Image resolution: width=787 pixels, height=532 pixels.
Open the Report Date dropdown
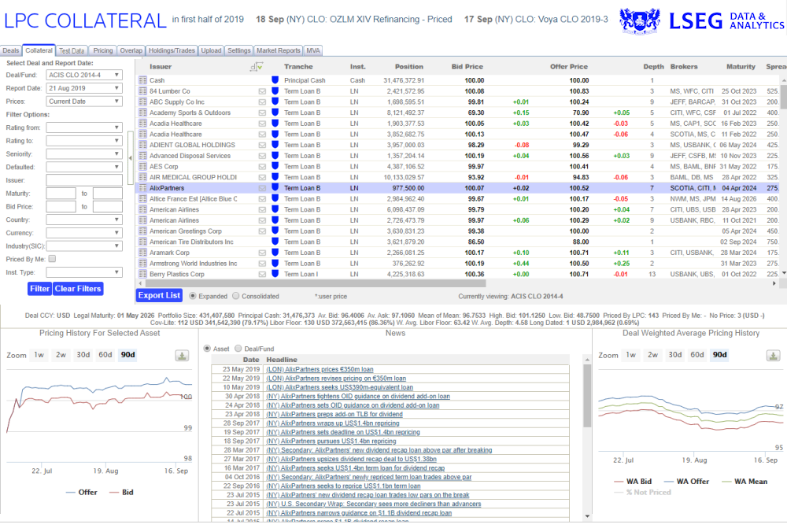pyautogui.click(x=83, y=88)
